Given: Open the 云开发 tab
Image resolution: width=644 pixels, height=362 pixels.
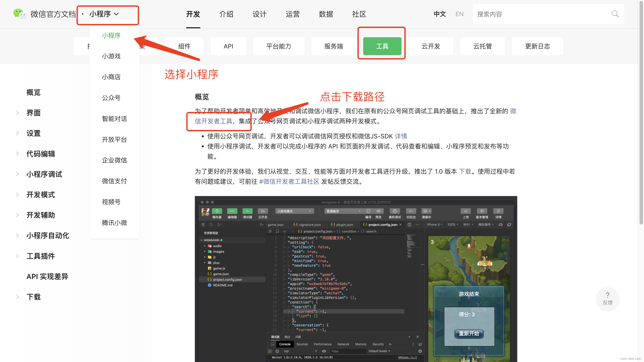Looking at the screenshot, I should point(431,46).
